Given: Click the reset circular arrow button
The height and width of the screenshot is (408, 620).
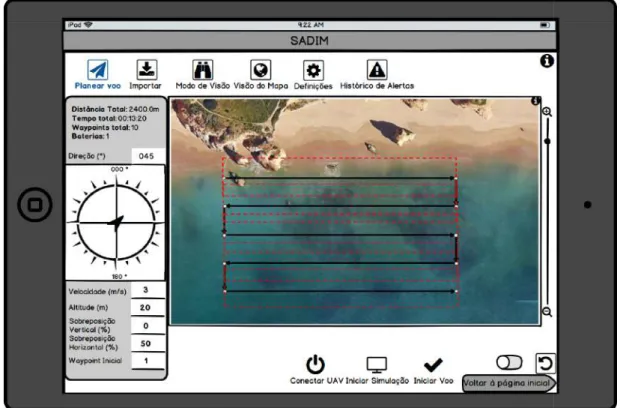Looking at the screenshot, I should (x=545, y=363).
